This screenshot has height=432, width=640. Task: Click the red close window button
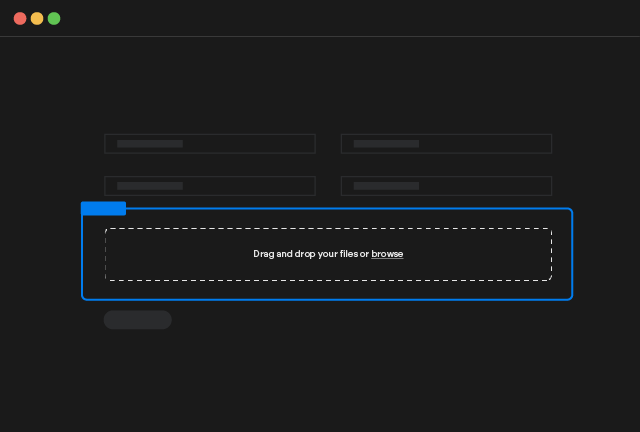click(20, 18)
